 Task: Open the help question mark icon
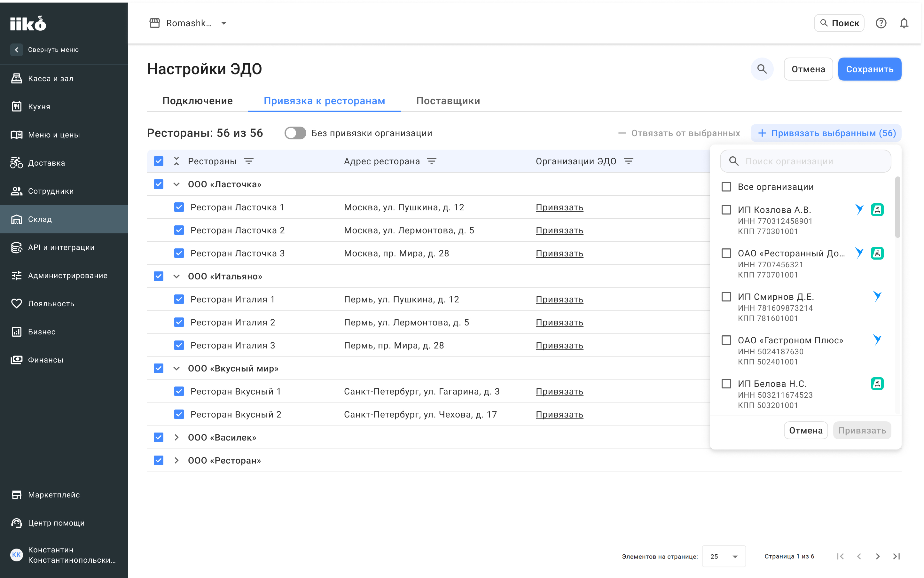(881, 23)
